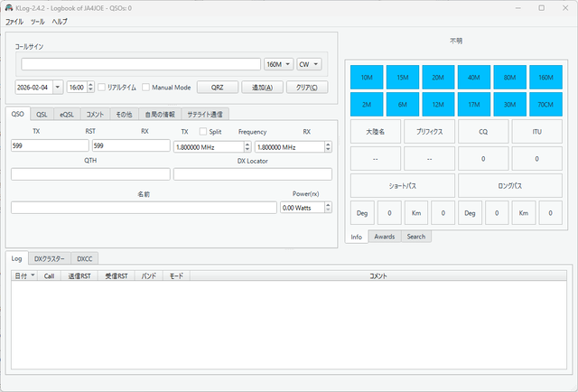
Task: Click the プリフィクス prefix label
Action: coord(430,131)
